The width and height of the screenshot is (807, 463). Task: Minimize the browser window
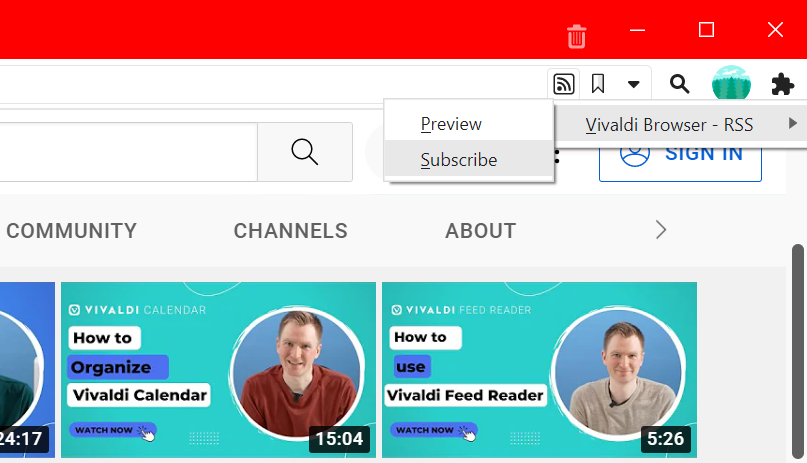[x=637, y=30]
